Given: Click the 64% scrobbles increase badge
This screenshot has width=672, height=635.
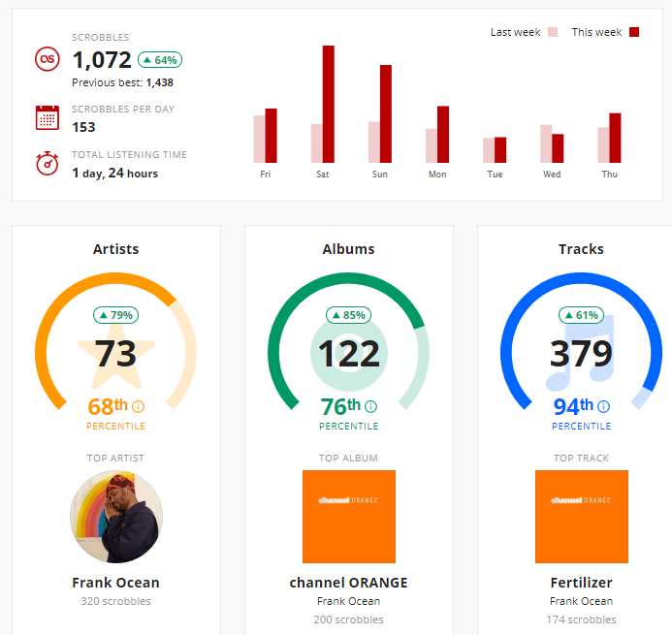Looking at the screenshot, I should pyautogui.click(x=160, y=60).
